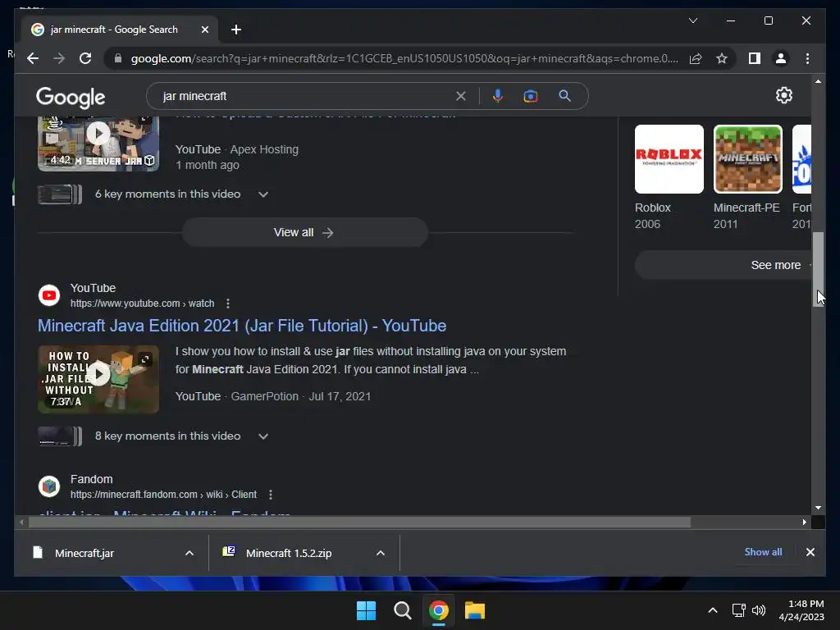Open the Chrome profile menu
Screen dimensions: 840x630
point(781,58)
